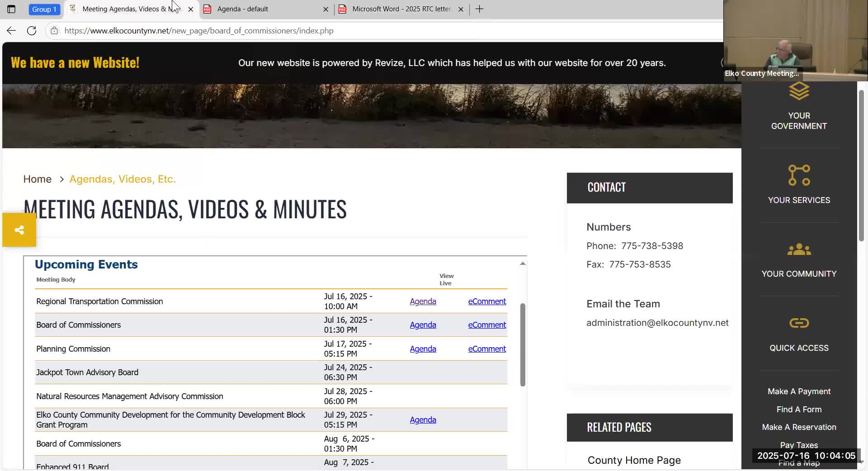868x471 pixels.
Task: Click the Home breadcrumb link
Action: (38, 179)
